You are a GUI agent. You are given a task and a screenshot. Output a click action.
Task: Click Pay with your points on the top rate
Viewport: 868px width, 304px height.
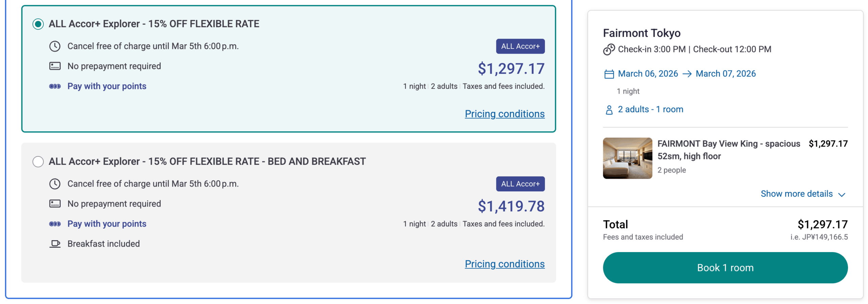(x=106, y=86)
